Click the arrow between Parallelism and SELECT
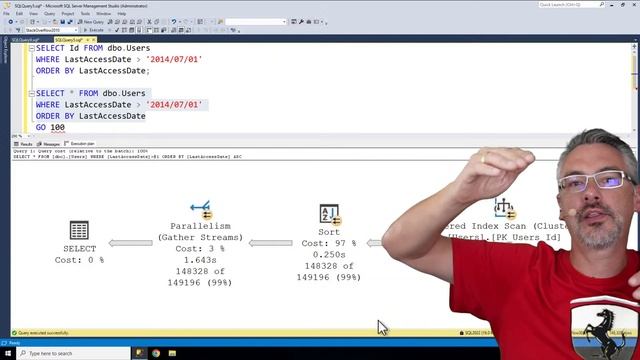 click(131, 243)
